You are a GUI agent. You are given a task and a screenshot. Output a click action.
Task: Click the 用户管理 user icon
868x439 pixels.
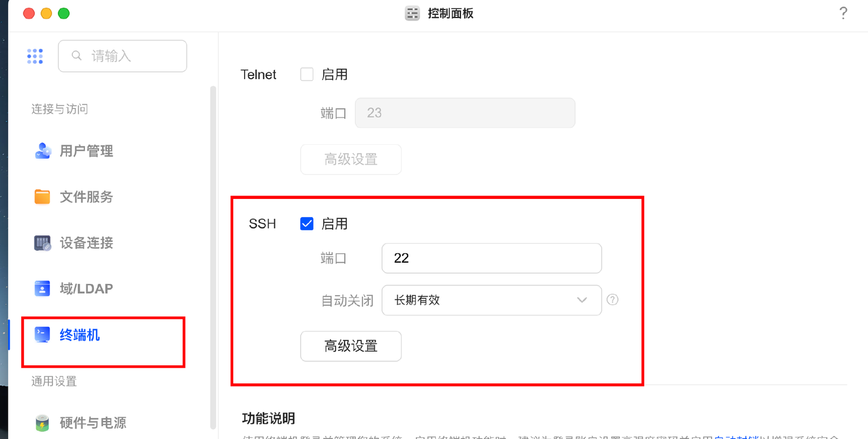pos(42,151)
